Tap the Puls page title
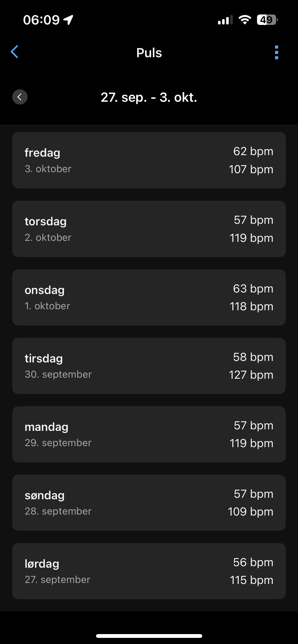Image resolution: width=298 pixels, height=644 pixels. (149, 53)
